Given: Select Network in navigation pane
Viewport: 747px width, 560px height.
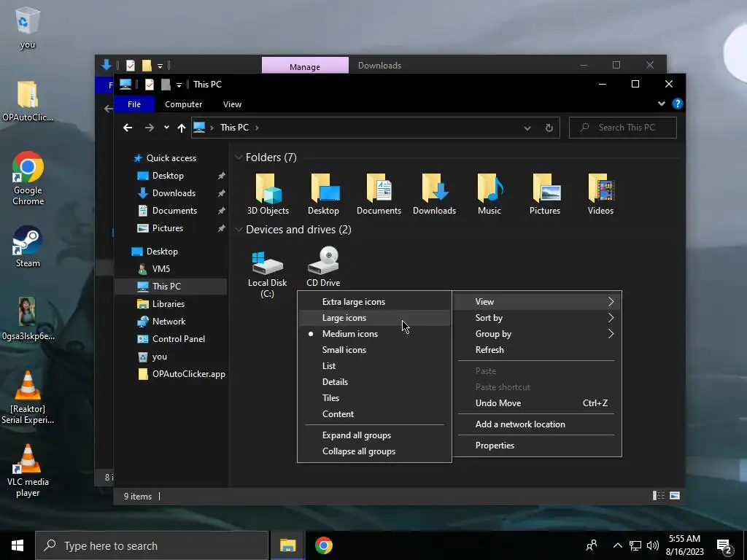Looking at the screenshot, I should point(169,322).
